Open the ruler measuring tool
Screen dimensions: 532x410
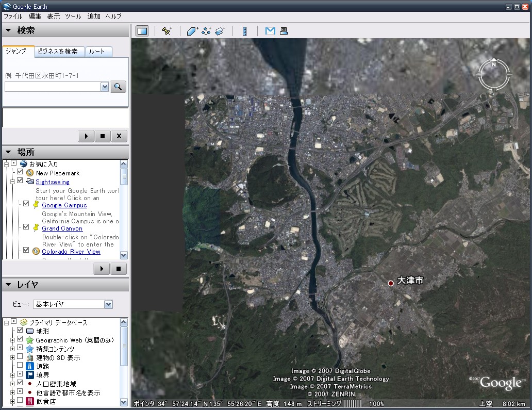point(245,31)
